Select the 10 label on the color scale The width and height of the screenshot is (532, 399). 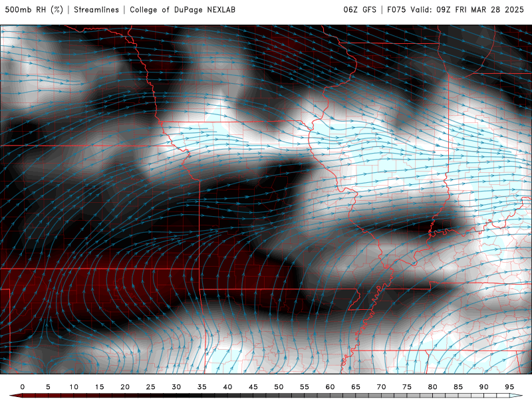pos(74,387)
